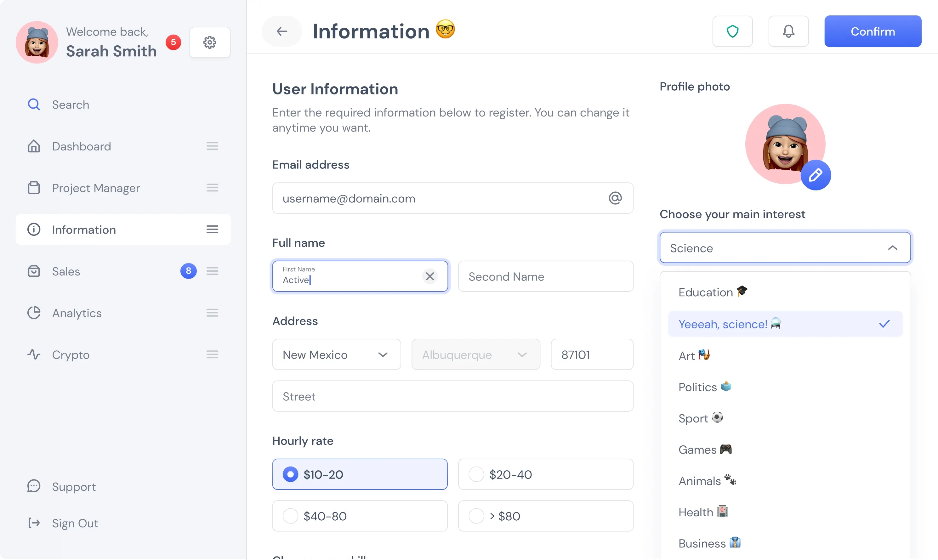938x560 pixels.
Task: Click the Dashboard hamburger menu icon
Action: 212,146
